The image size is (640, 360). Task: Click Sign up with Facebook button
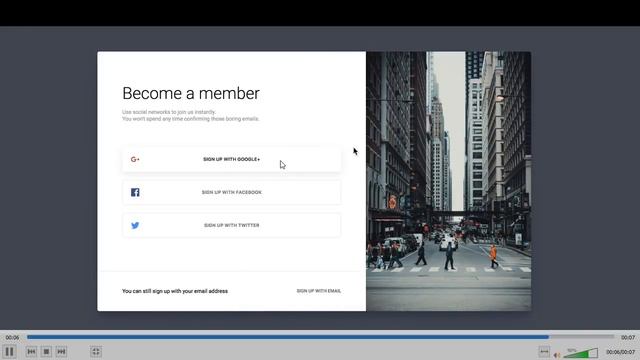(x=231, y=192)
